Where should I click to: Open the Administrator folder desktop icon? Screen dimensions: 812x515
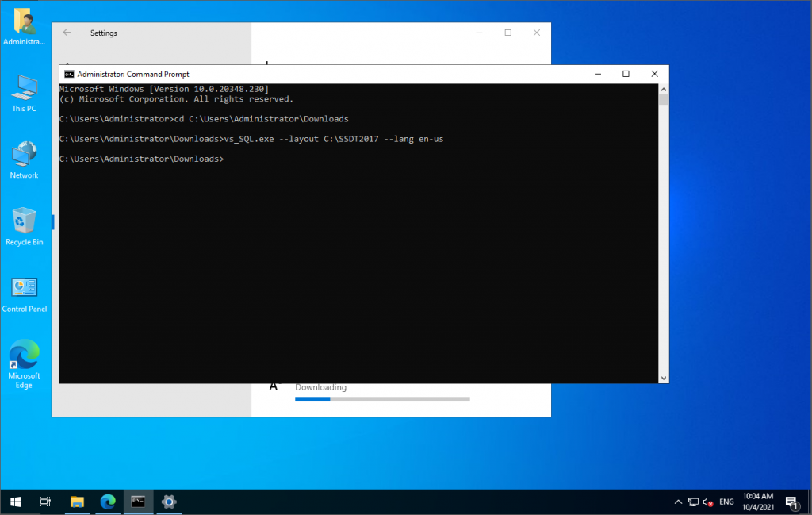(25, 26)
